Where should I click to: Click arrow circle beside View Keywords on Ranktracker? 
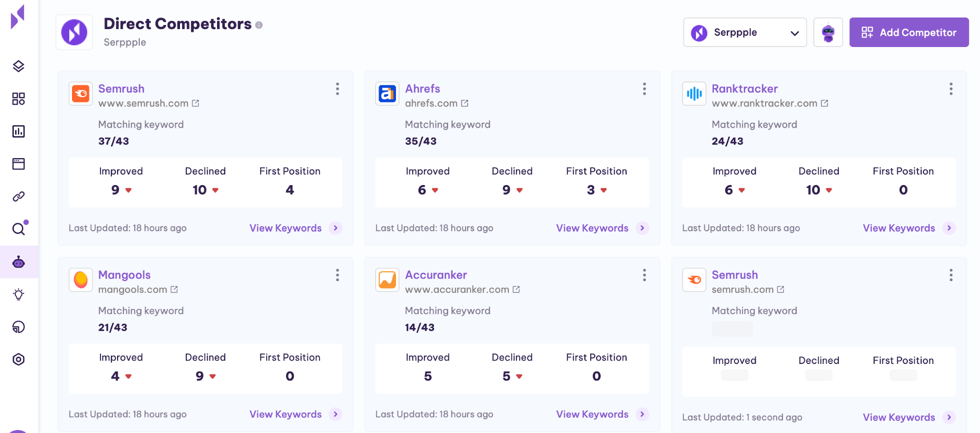tap(949, 228)
